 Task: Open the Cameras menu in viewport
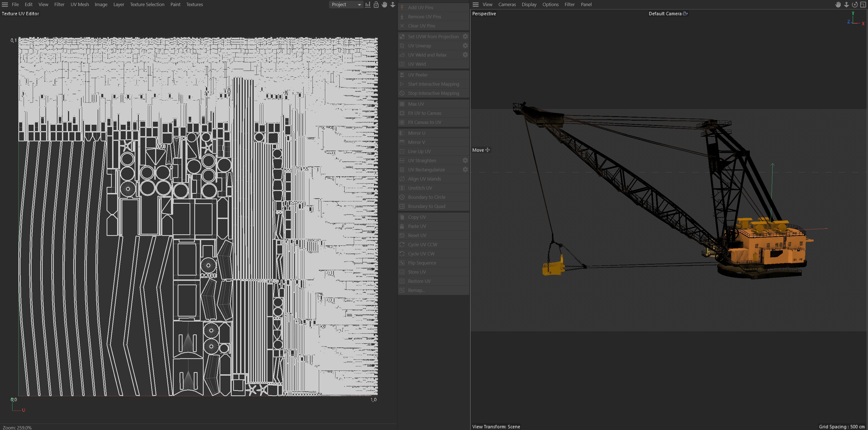[x=507, y=4]
